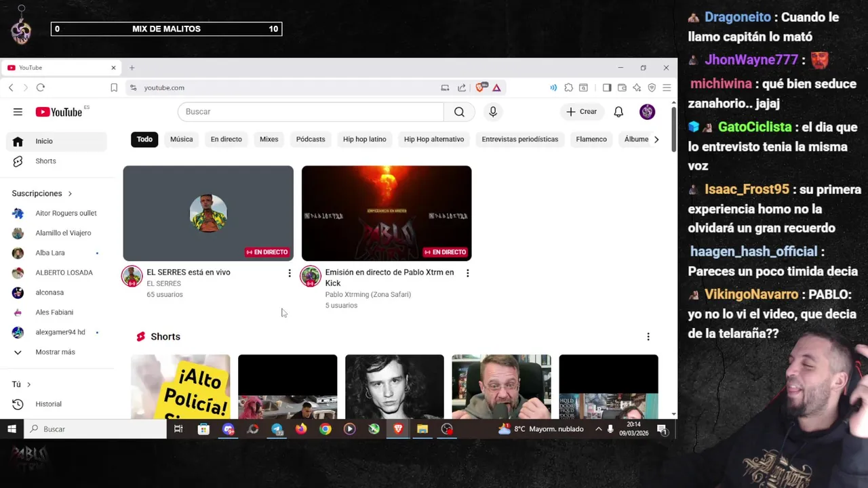Screen dimensions: 868x488
Task: Open Ales Fabiani channel
Action: point(57,312)
